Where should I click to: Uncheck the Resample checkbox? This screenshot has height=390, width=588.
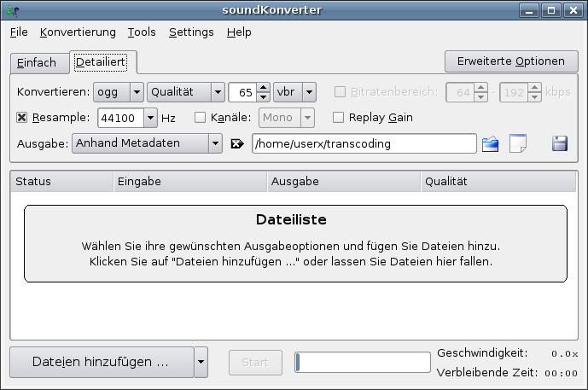click(21, 118)
